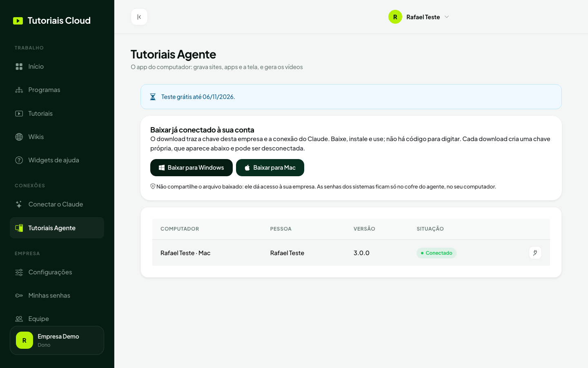Screen dimensions: 588x368
Task: Disconnect Rafael Teste · Mac via plug icon
Action: coord(535,253)
